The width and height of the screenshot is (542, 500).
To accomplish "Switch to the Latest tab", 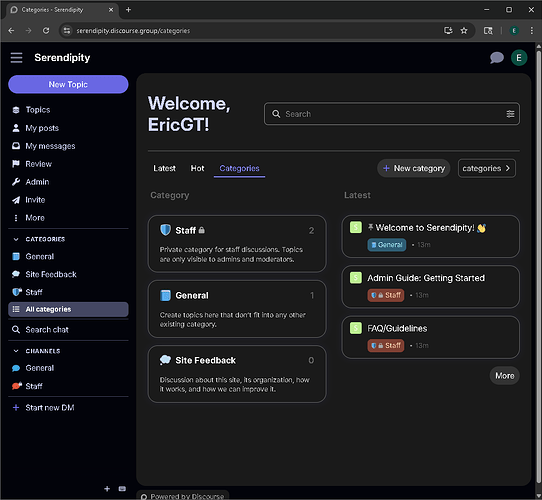I will click(x=165, y=168).
